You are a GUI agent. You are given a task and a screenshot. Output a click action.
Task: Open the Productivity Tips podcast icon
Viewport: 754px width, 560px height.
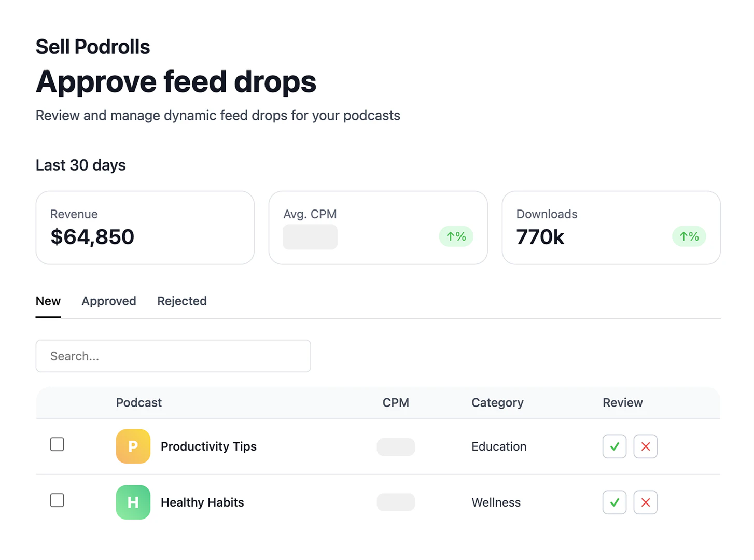(133, 446)
